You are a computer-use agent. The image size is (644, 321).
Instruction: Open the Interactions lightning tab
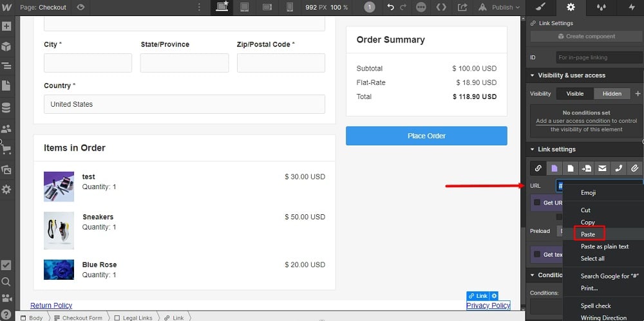point(632,7)
